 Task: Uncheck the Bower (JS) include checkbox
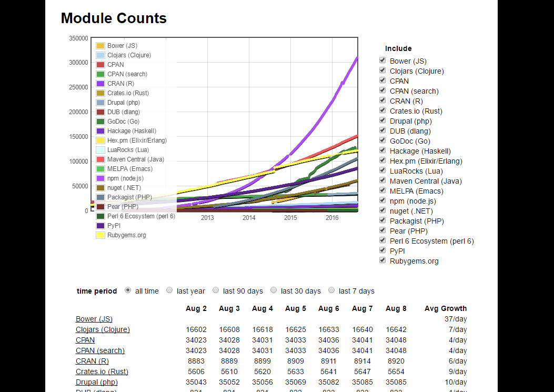pos(382,60)
